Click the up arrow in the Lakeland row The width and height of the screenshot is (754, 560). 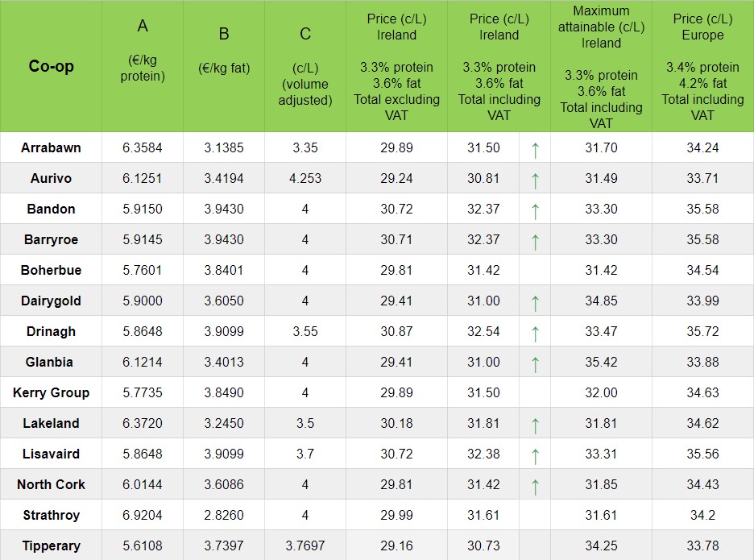click(x=534, y=425)
